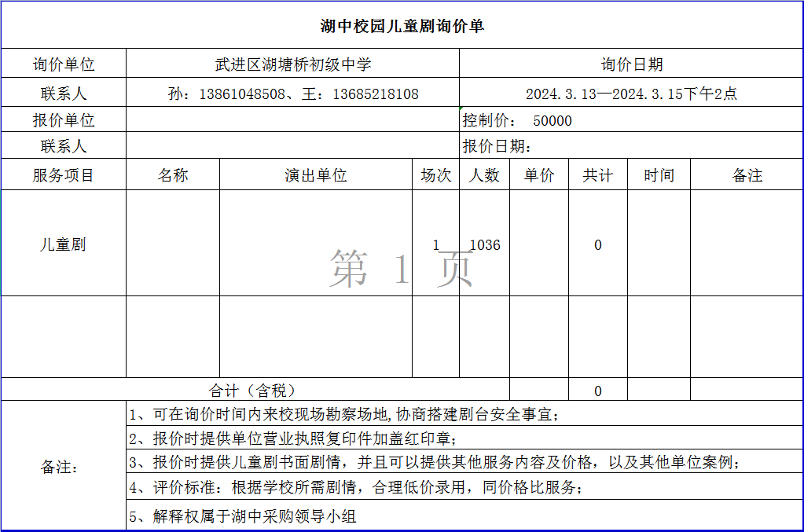The width and height of the screenshot is (804, 532).
Task: Select the 名称 column header
Action: coord(173,174)
